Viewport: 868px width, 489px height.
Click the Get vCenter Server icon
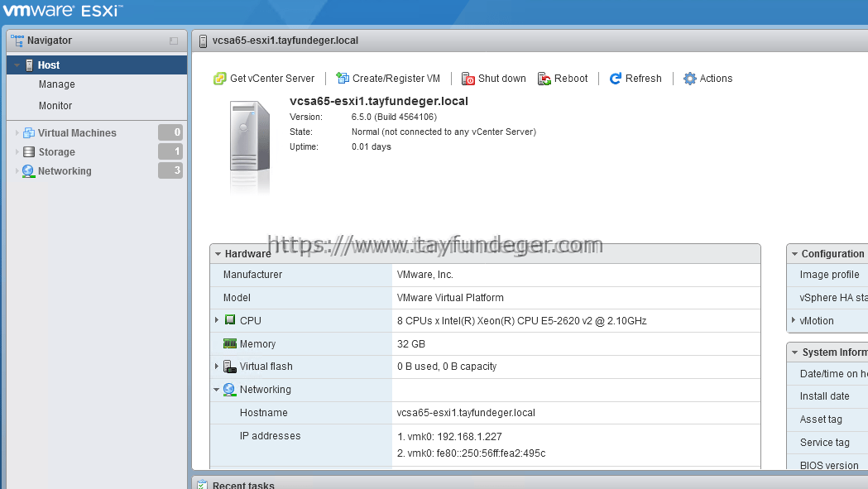click(220, 79)
